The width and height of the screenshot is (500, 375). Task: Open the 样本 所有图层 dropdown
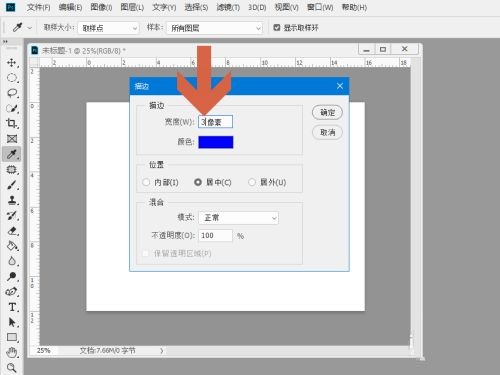(215, 28)
